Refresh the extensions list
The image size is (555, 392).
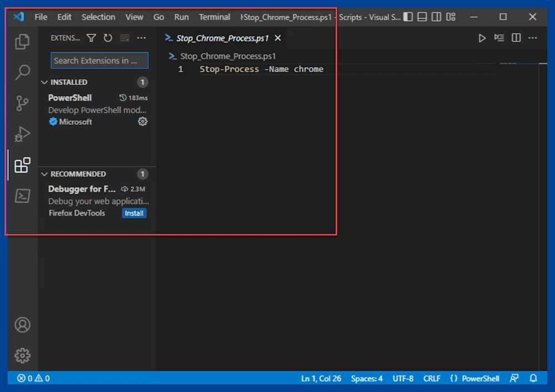[108, 38]
